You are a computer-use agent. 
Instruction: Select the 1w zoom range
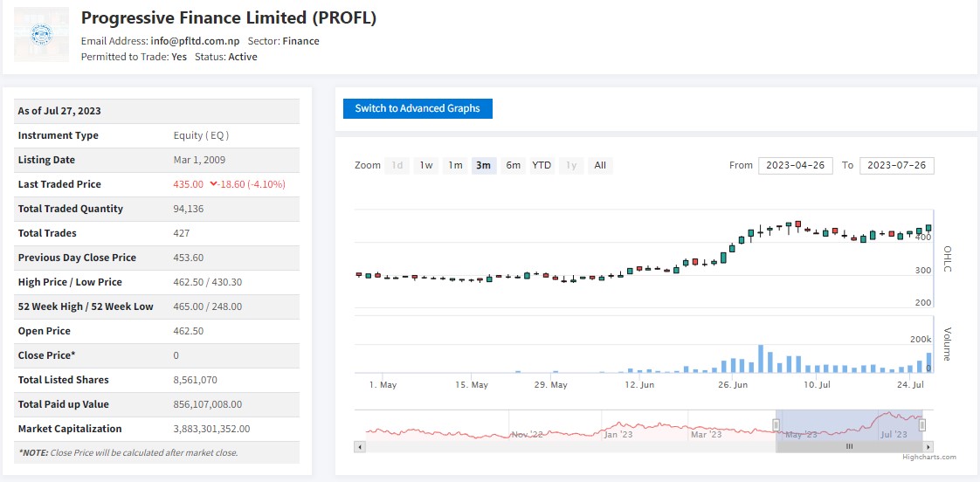tap(425, 165)
